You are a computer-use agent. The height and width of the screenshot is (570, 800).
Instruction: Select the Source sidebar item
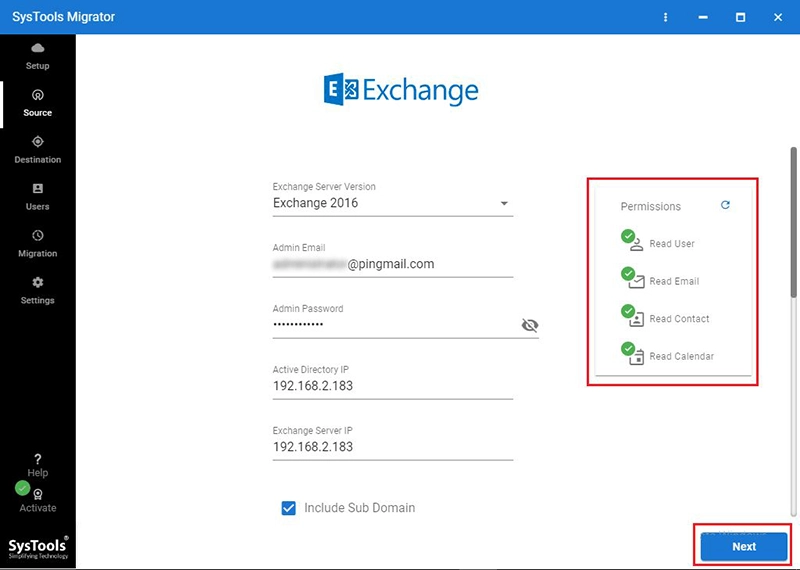(38, 103)
